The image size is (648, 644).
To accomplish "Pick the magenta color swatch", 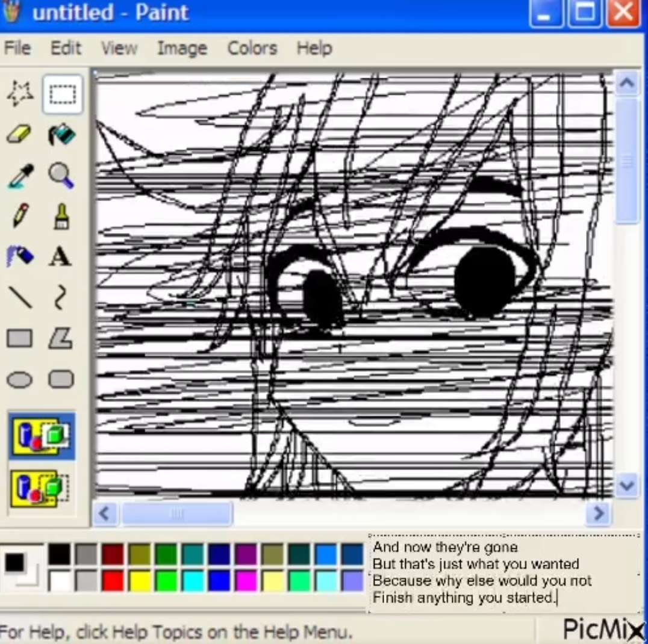I will point(246,580).
